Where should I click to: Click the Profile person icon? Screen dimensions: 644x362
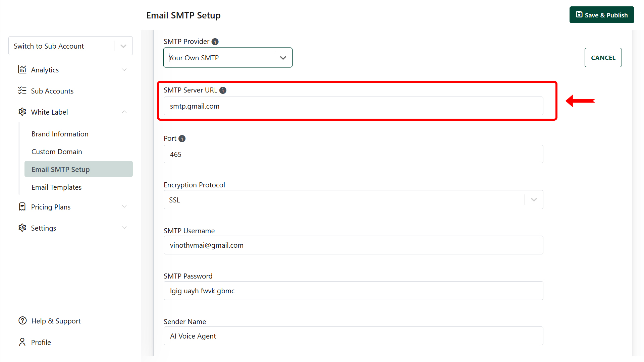22,342
